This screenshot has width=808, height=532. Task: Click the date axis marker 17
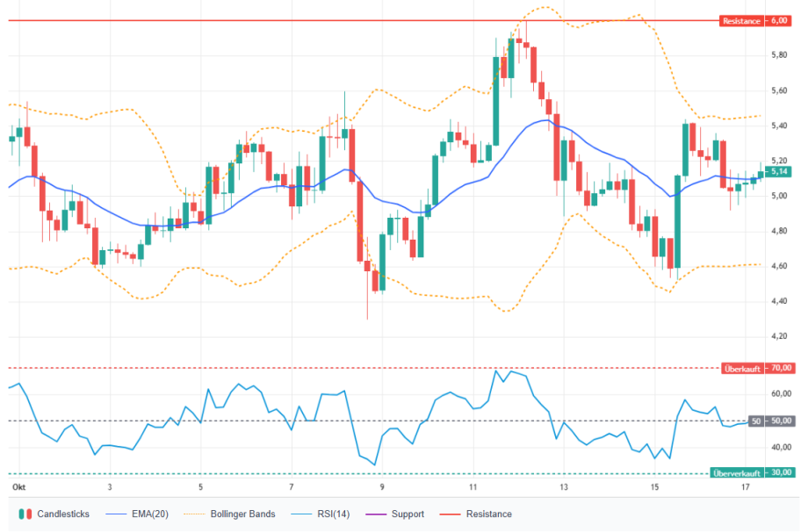click(x=745, y=487)
